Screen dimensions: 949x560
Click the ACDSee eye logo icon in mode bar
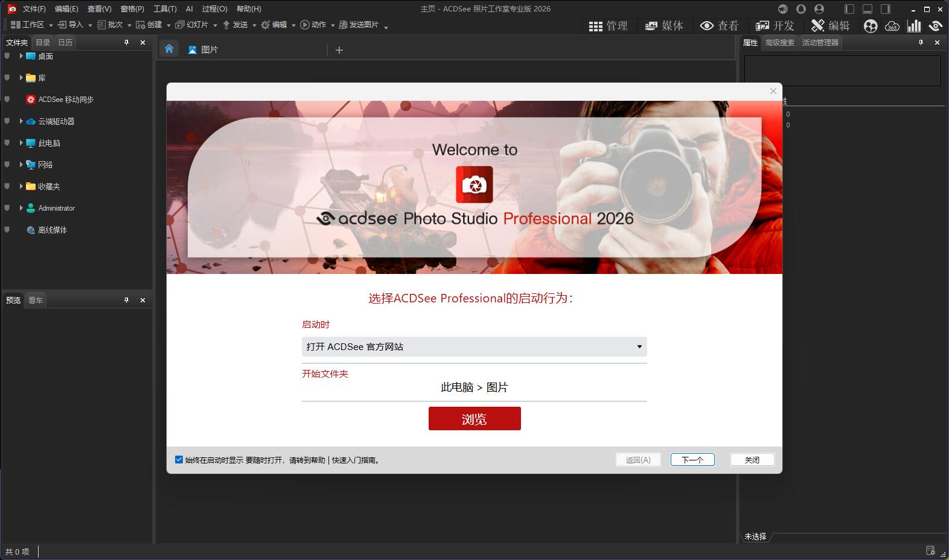[x=936, y=26]
